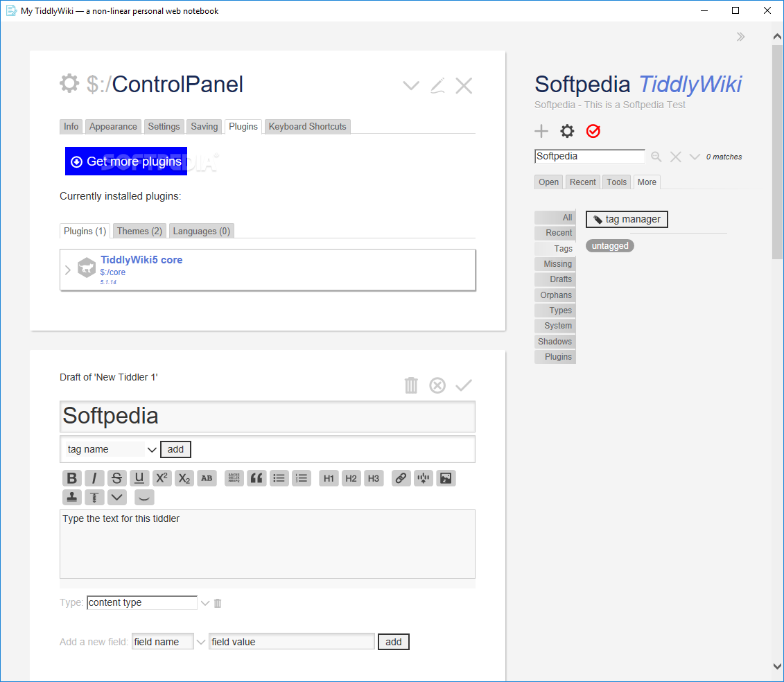The image size is (784, 682).
Task: Add new field with add button
Action: click(394, 642)
